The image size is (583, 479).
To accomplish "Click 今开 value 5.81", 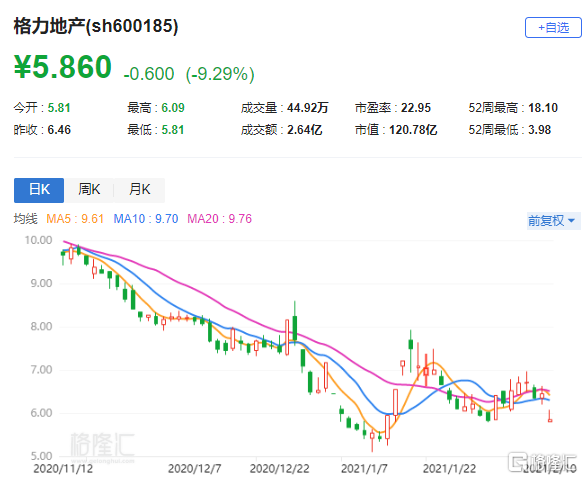I will [x=59, y=108].
